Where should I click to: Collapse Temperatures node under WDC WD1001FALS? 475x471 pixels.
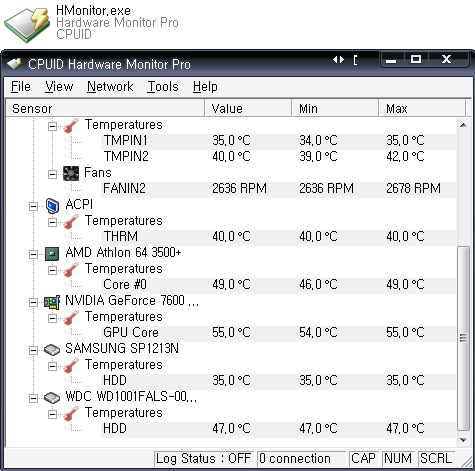point(52,414)
